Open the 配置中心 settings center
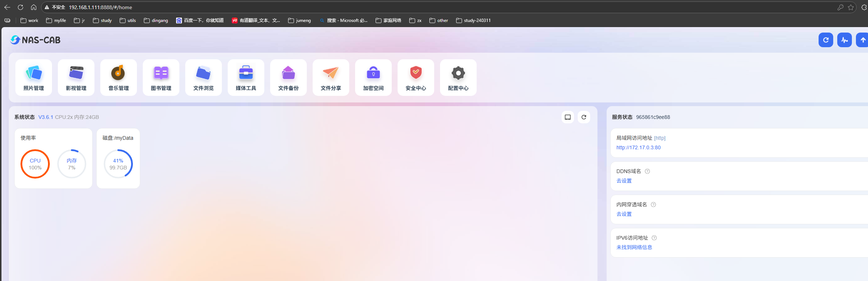Screen dimensions: 868x281 coord(458,78)
